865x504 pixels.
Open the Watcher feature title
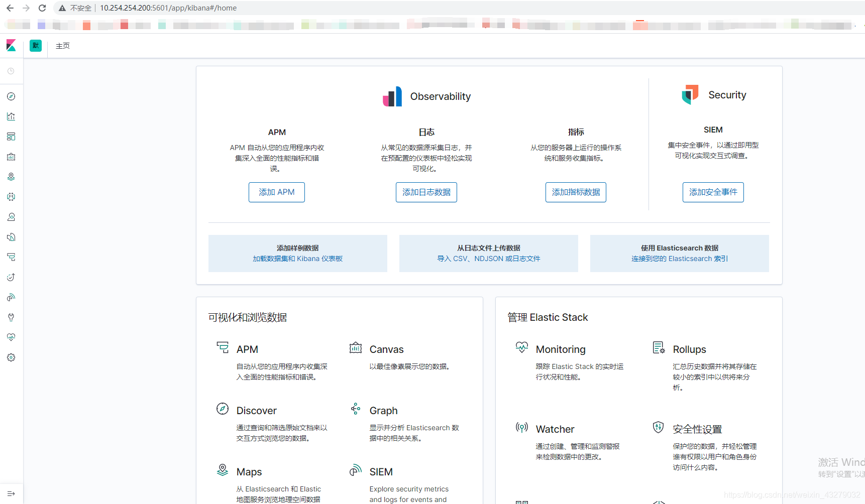pos(555,429)
